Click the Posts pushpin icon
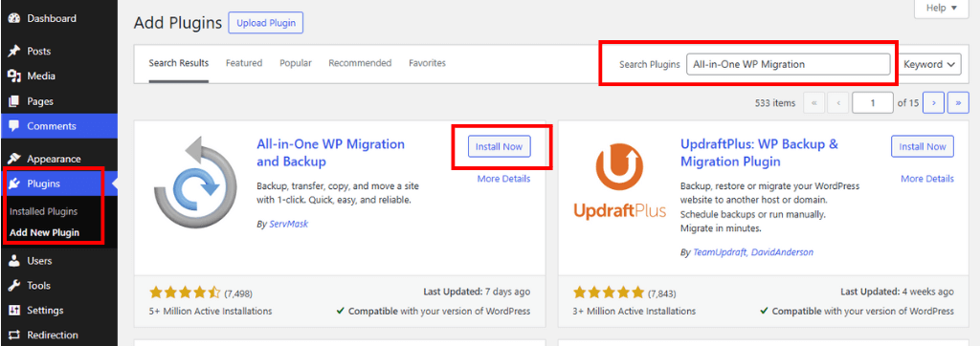The image size is (980, 346). [13, 52]
